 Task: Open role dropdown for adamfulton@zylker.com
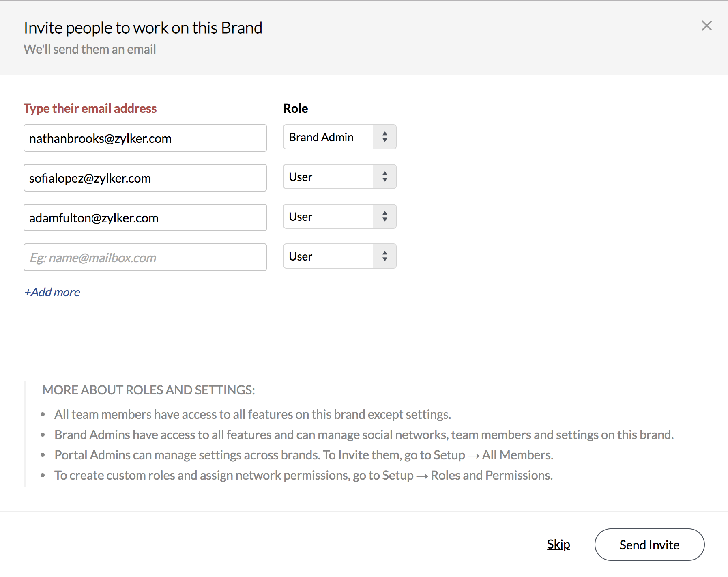pyautogui.click(x=329, y=217)
